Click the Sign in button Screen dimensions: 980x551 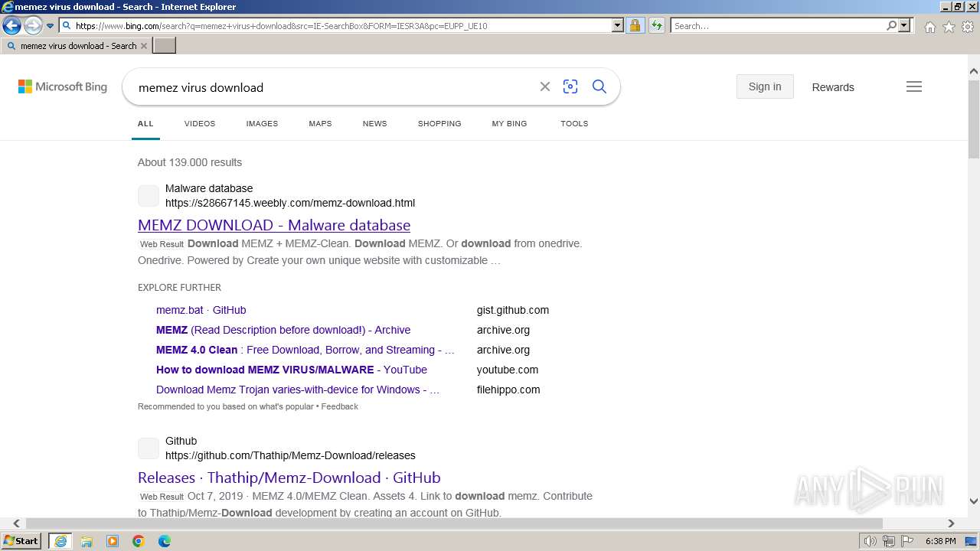(x=765, y=86)
